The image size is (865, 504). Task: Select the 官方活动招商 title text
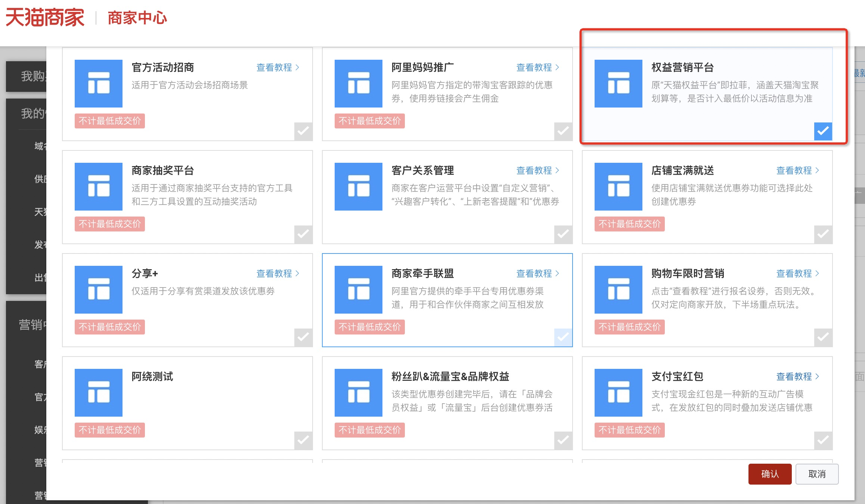163,68
